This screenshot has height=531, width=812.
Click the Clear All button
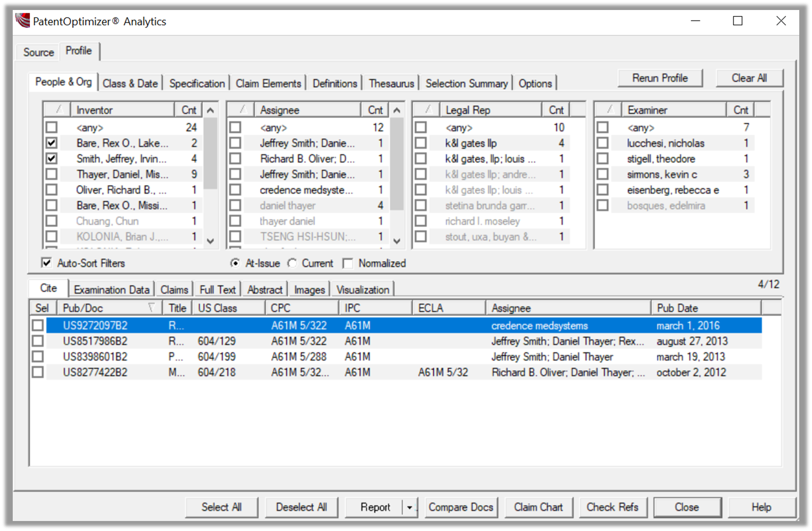pyautogui.click(x=749, y=78)
